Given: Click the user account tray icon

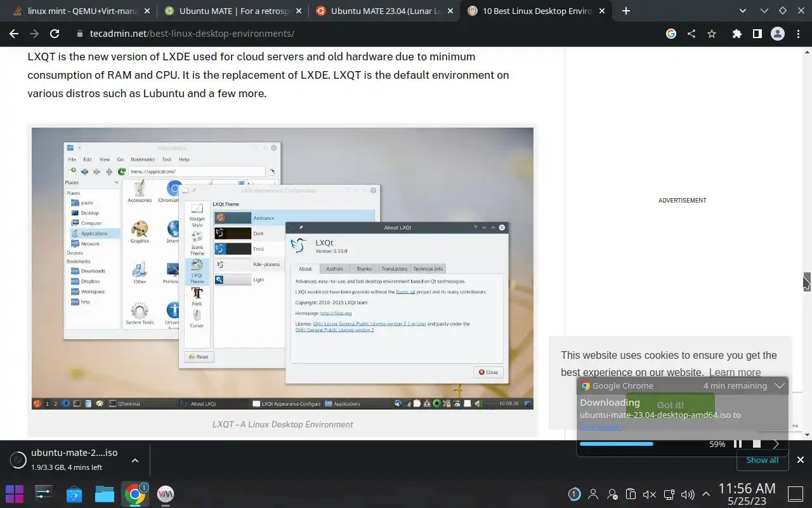Looking at the screenshot, I should coord(593,493).
